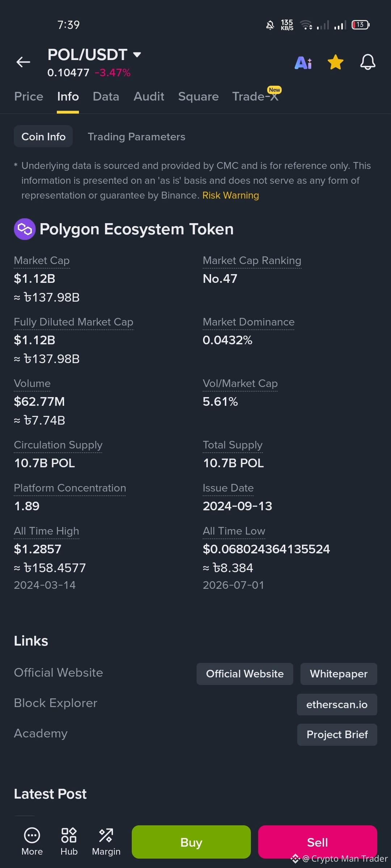Open the Margin trading icon
Viewport: 391px width, 868px height.
click(x=106, y=835)
